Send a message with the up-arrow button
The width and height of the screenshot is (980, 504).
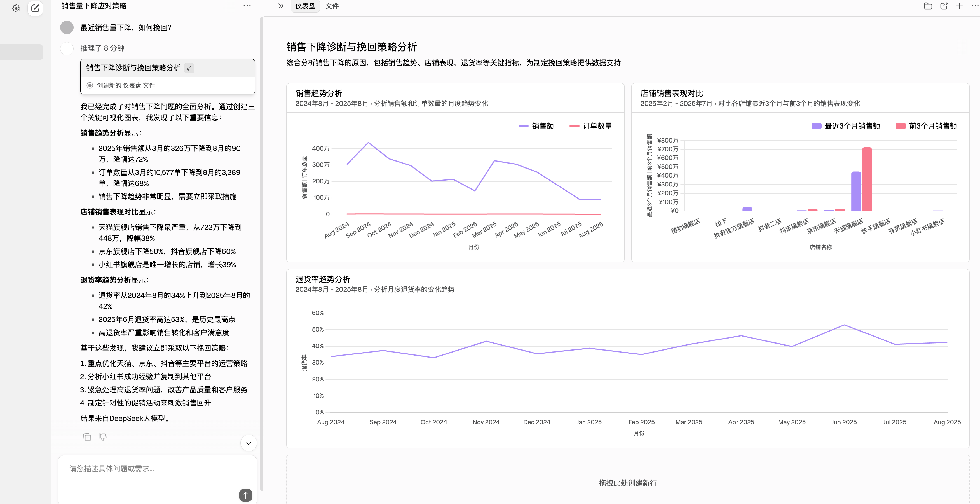245,495
